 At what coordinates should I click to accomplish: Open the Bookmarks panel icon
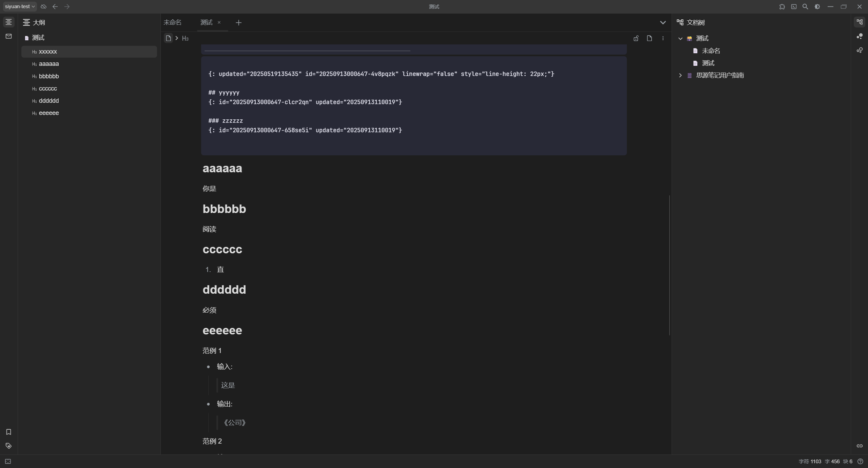8,432
